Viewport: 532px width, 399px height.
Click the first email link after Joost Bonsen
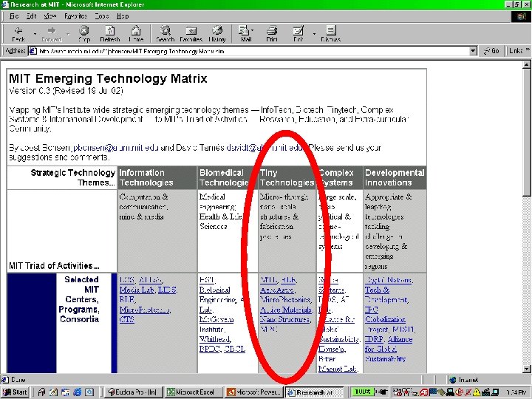(x=114, y=148)
